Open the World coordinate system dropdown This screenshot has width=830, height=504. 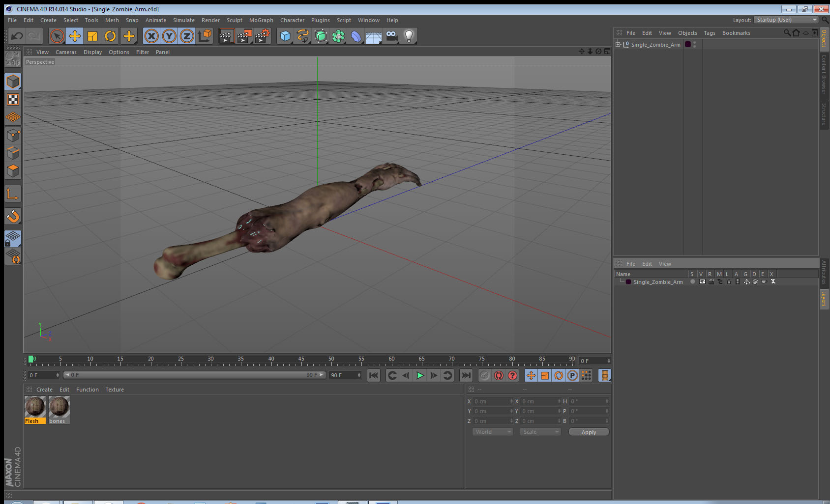(x=492, y=432)
